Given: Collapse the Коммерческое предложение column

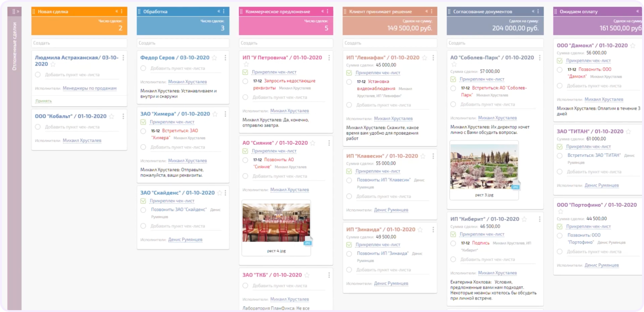Looking at the screenshot, I should pos(322,12).
